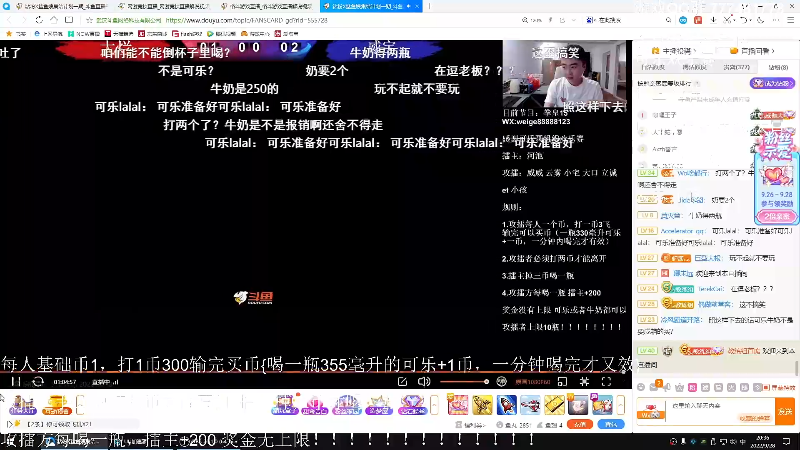Open player settings gear icon
This screenshot has width=800, height=450.
click(584, 382)
